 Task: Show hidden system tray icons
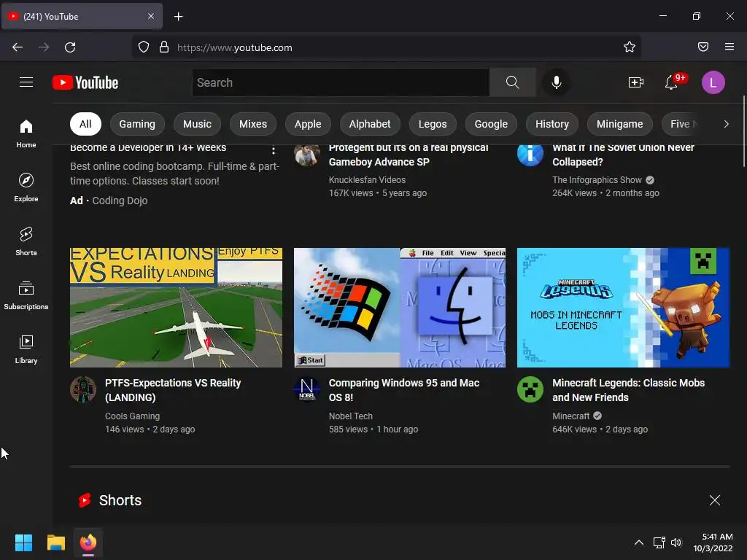[639, 542]
